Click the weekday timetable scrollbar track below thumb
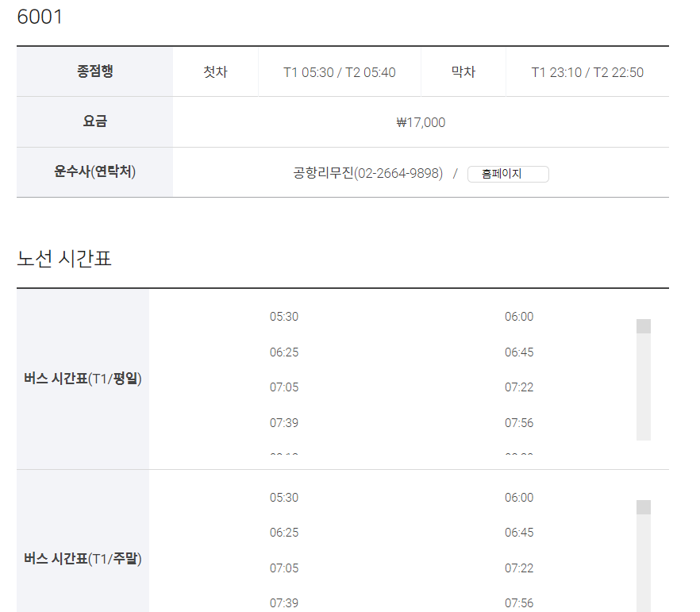The width and height of the screenshot is (700, 612). coord(644,387)
